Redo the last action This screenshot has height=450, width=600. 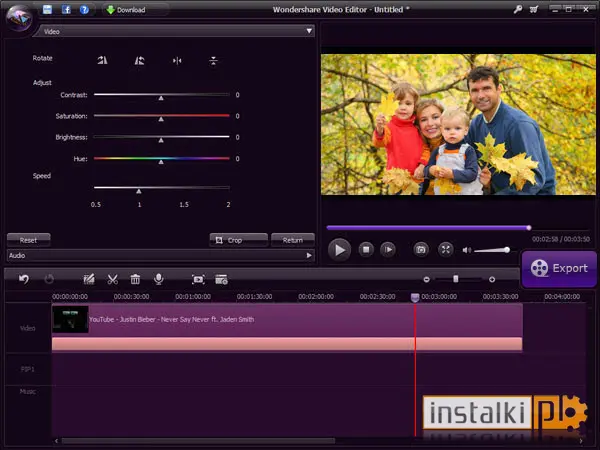[x=49, y=279]
